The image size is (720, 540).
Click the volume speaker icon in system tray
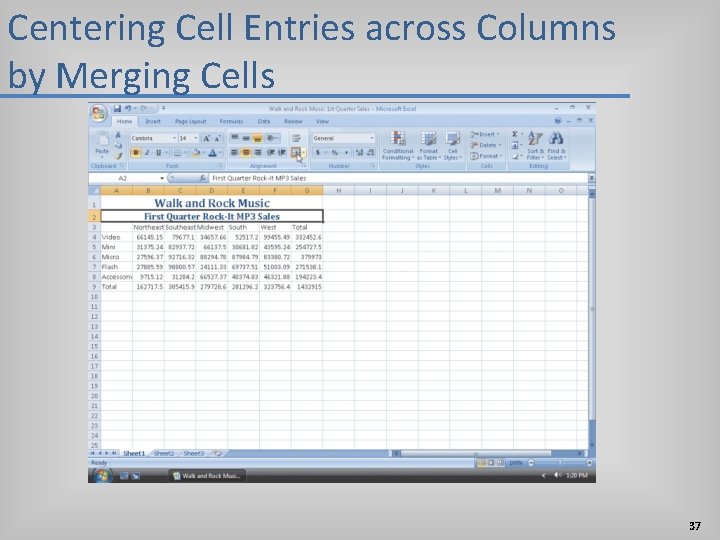pos(557,475)
